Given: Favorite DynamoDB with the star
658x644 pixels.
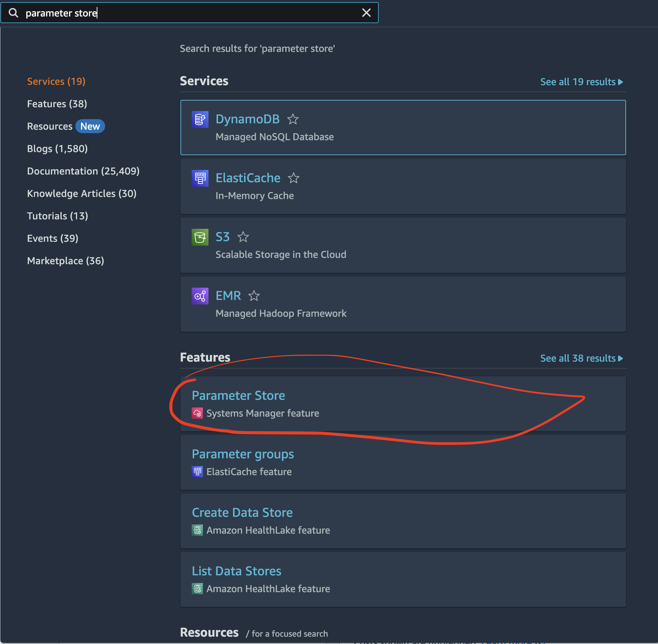Looking at the screenshot, I should 293,119.
